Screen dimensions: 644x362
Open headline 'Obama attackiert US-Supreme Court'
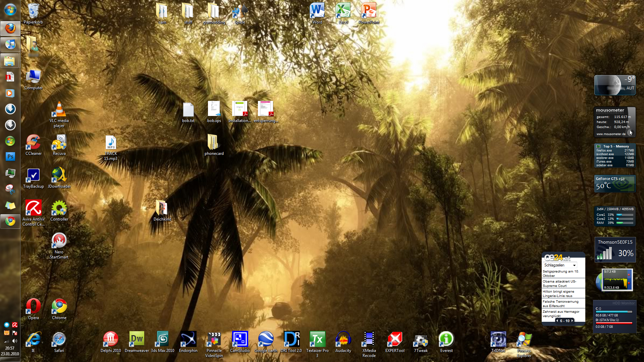(x=559, y=284)
